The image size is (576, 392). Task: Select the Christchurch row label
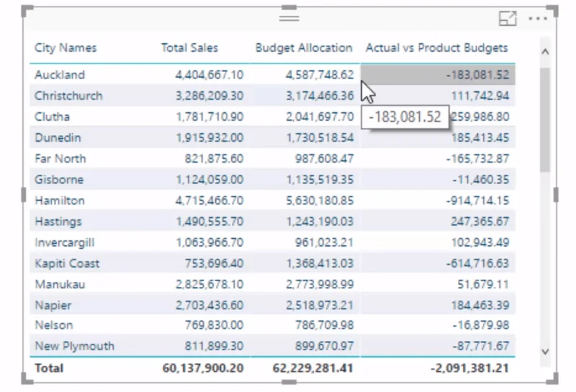coord(68,96)
